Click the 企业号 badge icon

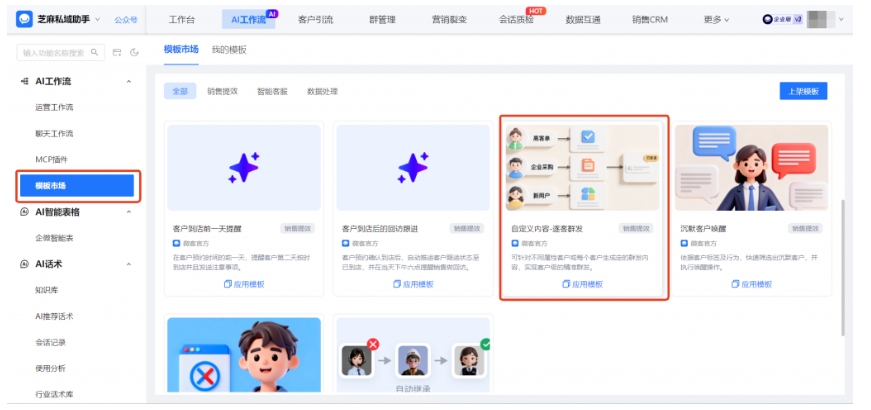782,19
